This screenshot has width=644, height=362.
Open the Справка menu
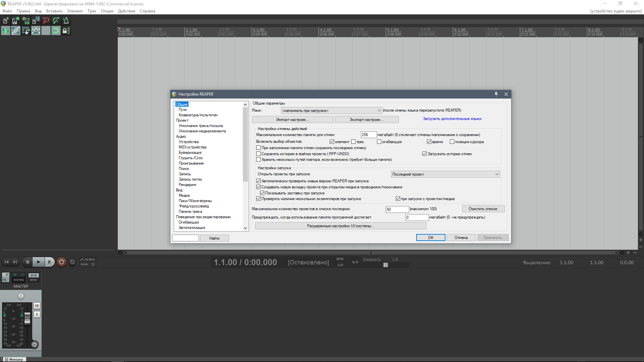tap(148, 11)
